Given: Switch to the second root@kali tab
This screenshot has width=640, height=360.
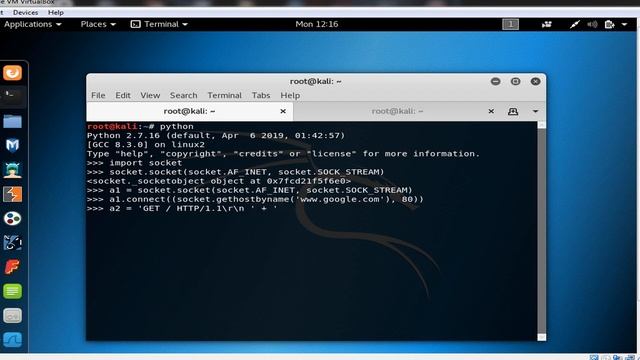Looking at the screenshot, I should coord(397,111).
